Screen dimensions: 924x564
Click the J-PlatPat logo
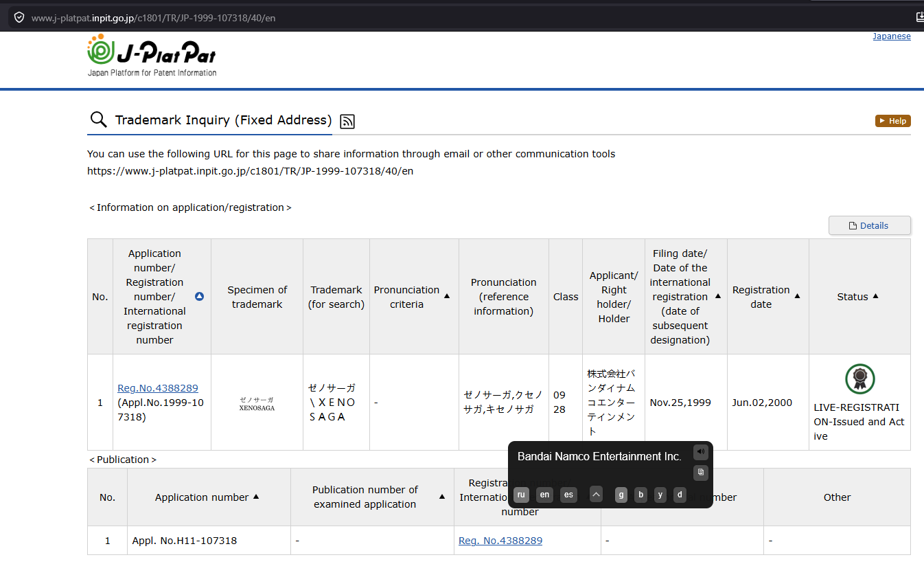(152, 54)
